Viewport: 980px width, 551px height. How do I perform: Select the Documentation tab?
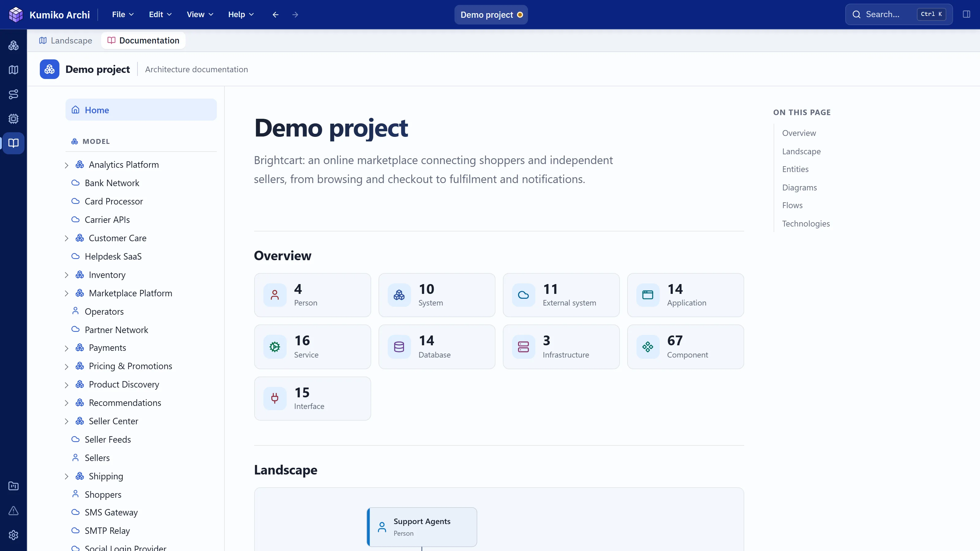[143, 40]
